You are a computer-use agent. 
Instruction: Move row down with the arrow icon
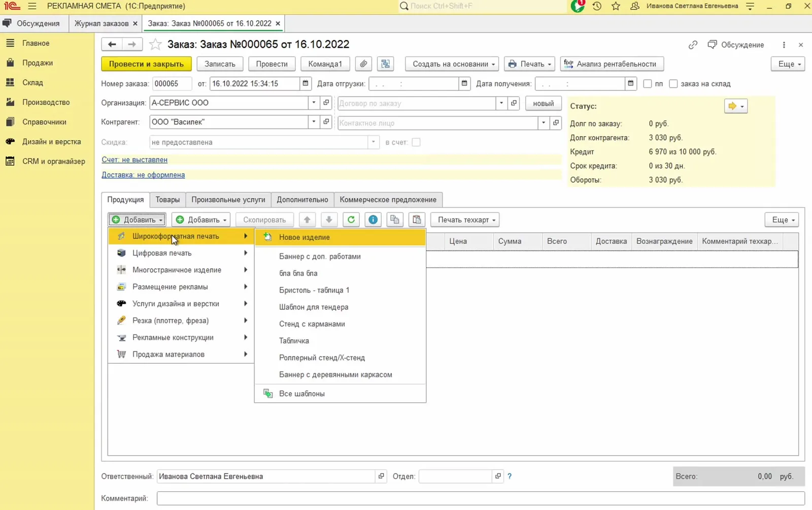(x=329, y=220)
